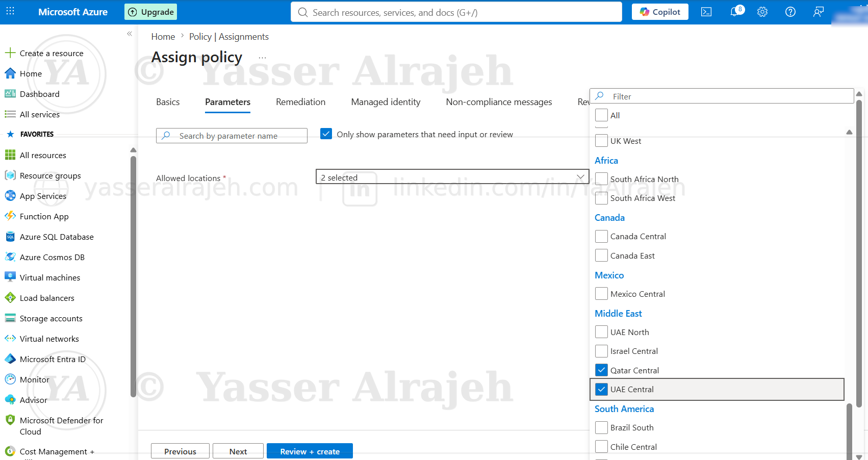The width and height of the screenshot is (868, 460).
Task: Go to Home breadcrumb link
Action: pos(163,37)
